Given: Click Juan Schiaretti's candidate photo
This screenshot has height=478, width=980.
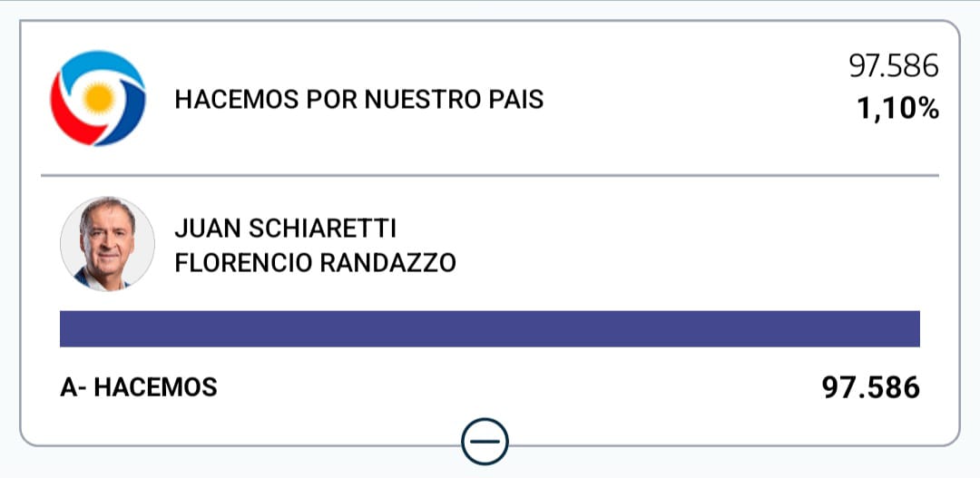Looking at the screenshot, I should click(107, 243).
